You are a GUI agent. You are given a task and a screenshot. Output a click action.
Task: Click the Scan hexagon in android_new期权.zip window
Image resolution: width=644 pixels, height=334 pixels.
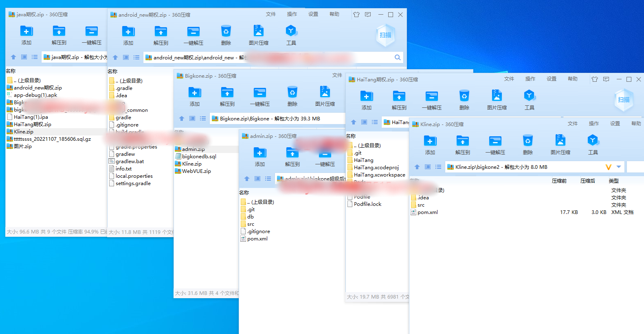[x=385, y=35]
